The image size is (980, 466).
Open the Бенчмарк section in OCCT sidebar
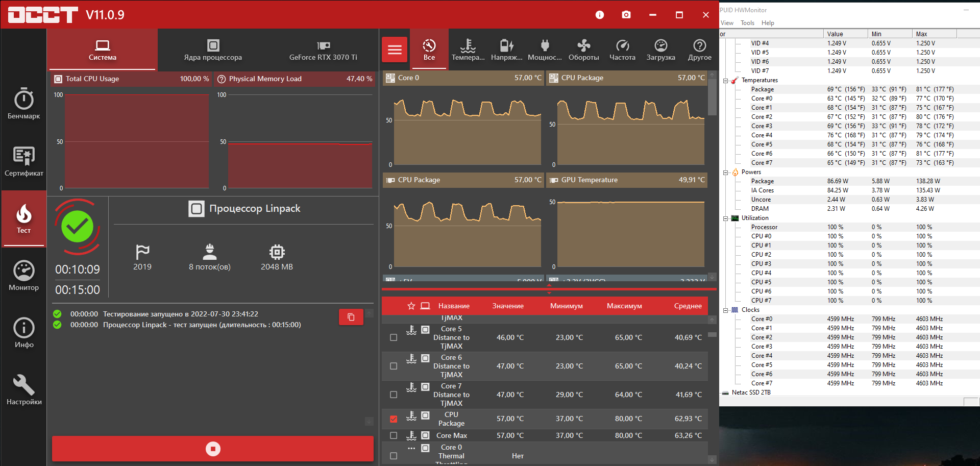pyautogui.click(x=23, y=104)
